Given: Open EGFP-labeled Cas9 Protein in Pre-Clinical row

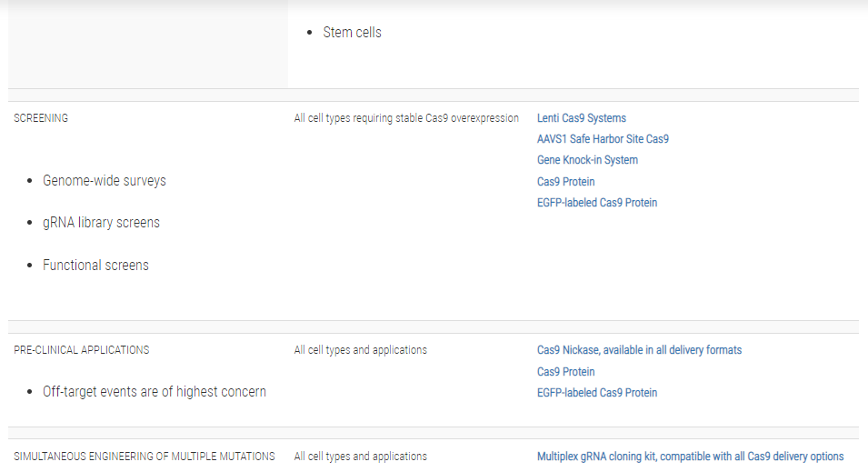Looking at the screenshot, I should [596, 393].
